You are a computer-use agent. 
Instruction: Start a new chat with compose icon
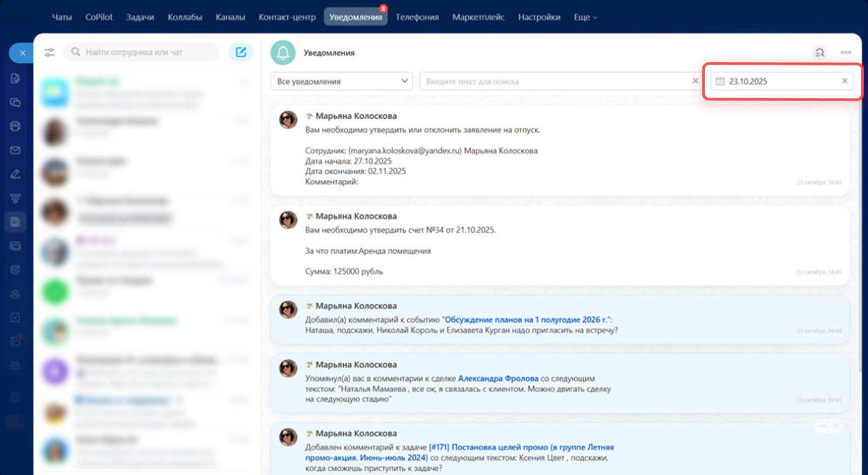[240, 52]
